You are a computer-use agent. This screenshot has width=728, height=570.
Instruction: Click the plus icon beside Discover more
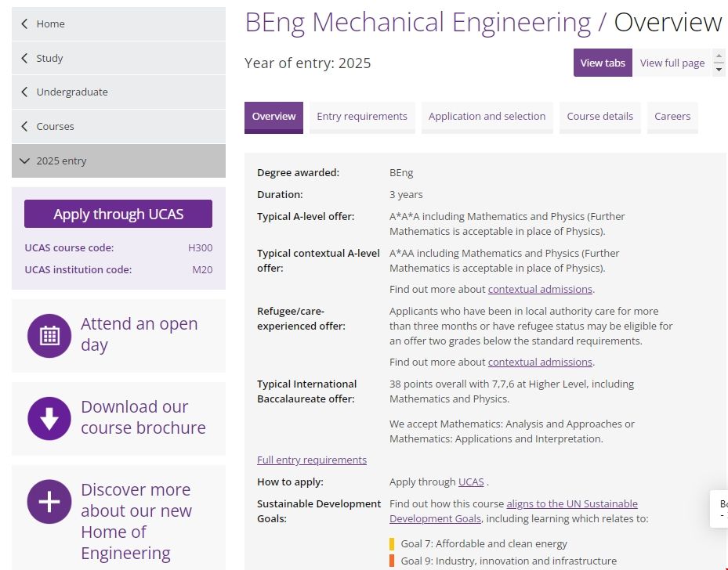(x=49, y=501)
